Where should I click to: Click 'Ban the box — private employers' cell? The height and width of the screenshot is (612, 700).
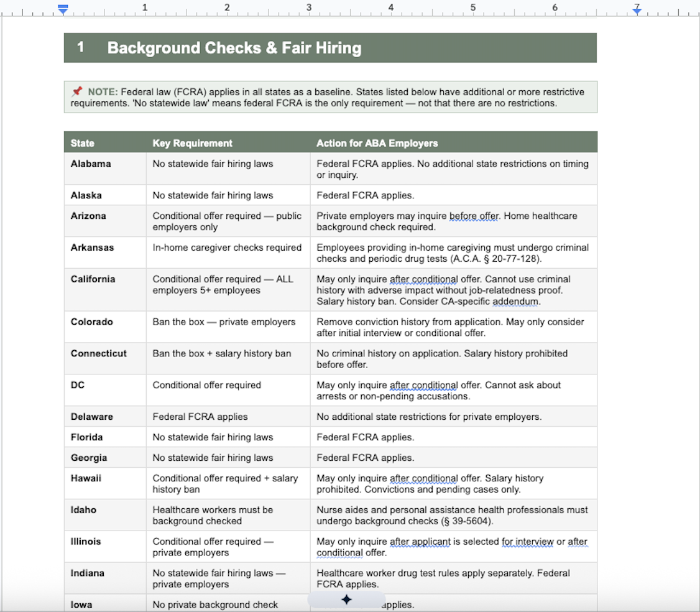click(228, 327)
